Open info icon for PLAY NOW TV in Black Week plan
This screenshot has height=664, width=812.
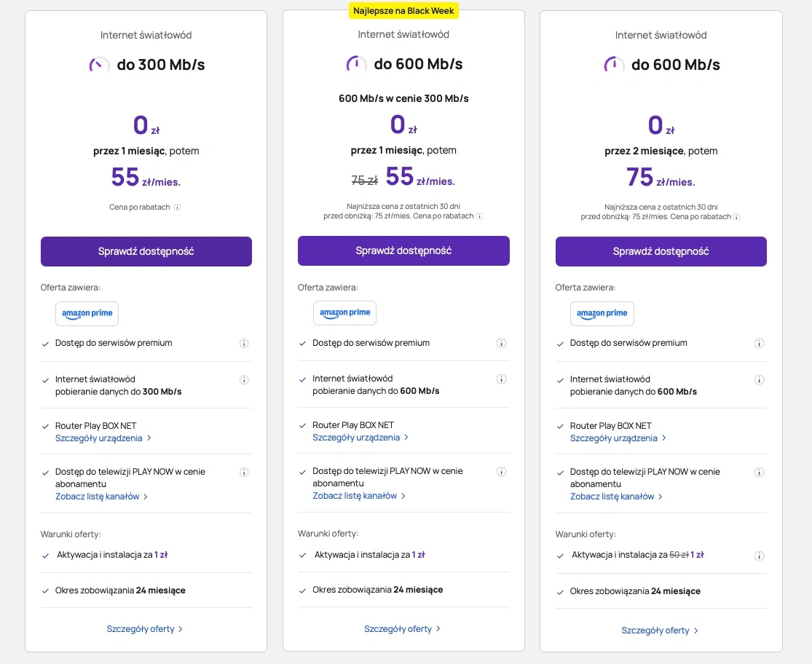click(x=501, y=472)
